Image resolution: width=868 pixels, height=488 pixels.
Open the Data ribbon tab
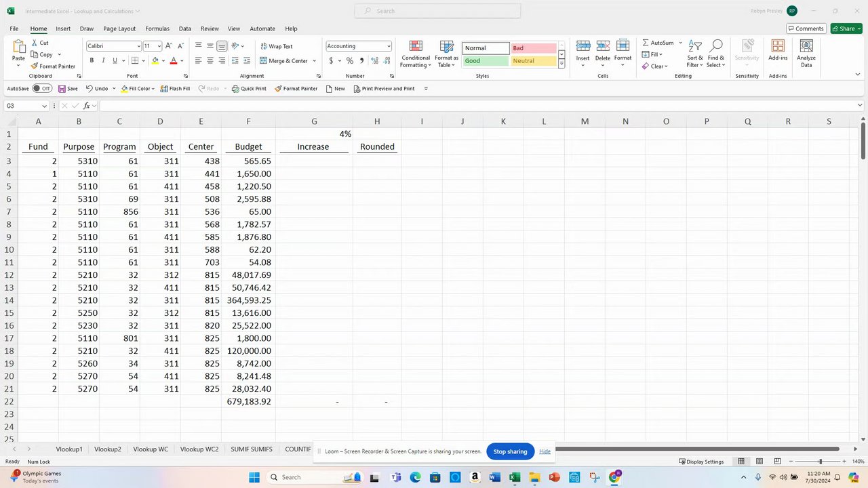point(184,28)
